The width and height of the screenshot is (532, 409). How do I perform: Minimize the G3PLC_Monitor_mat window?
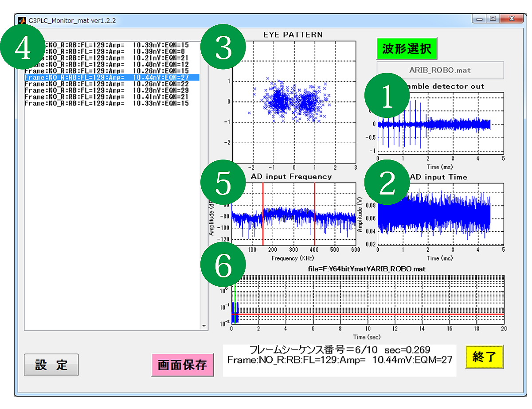[x=480, y=19]
